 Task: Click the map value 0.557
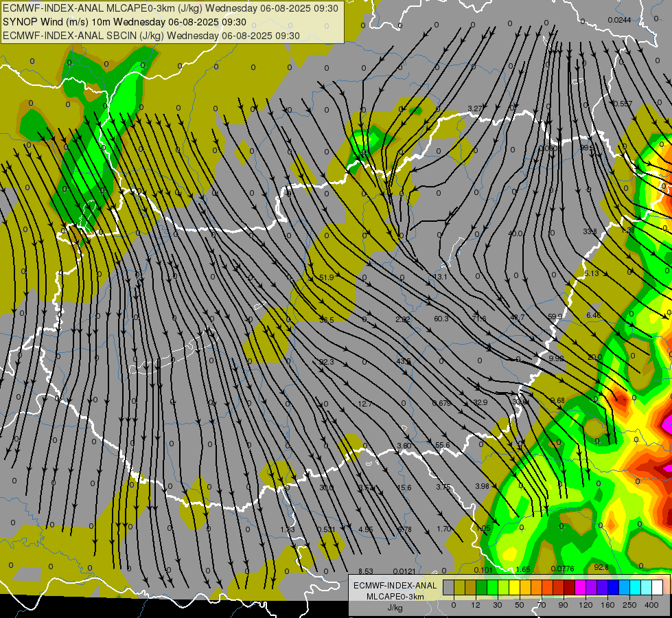coord(623,104)
